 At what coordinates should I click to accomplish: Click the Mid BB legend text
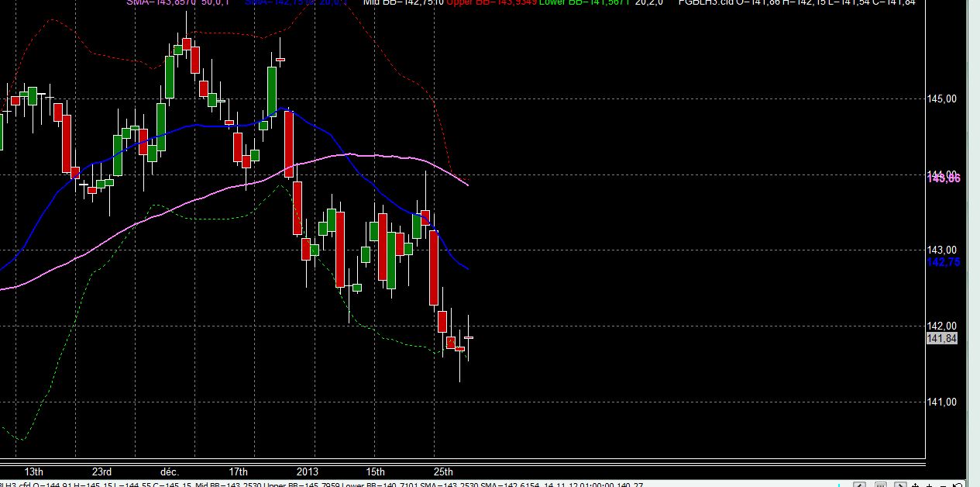coord(404,3)
